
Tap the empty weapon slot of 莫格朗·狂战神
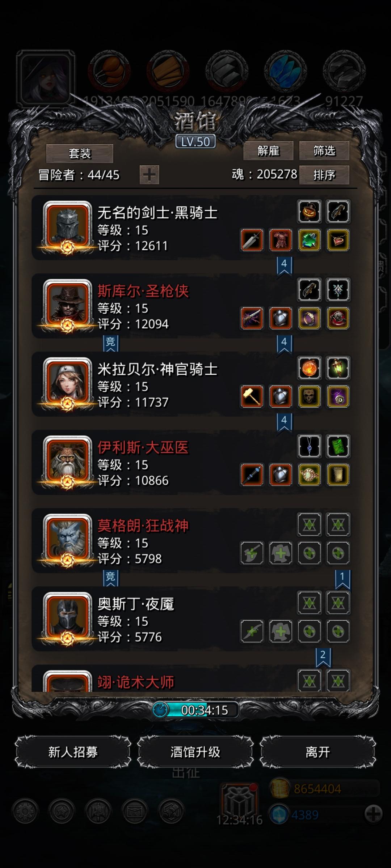coord(252,553)
